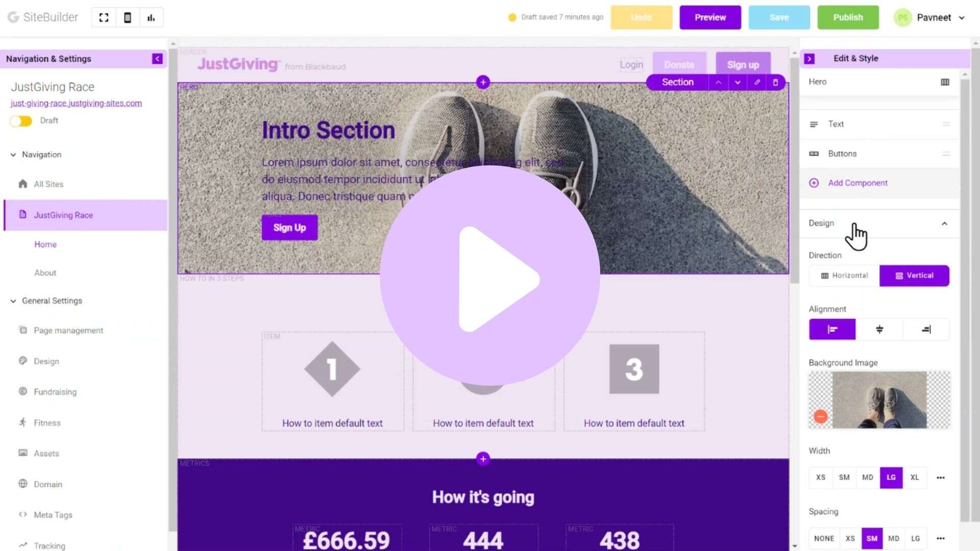Viewport: 980px width, 551px height.
Task: Click the background image thumbnail
Action: [x=879, y=400]
